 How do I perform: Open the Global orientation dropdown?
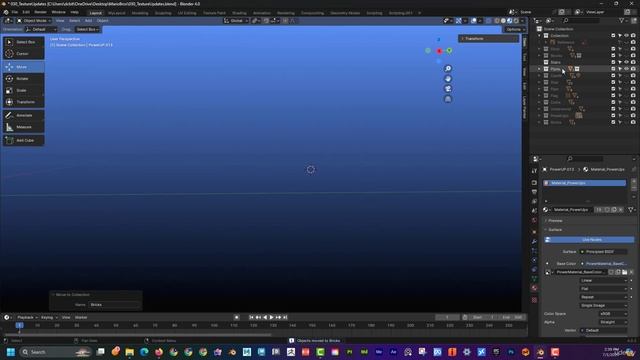(236, 20)
